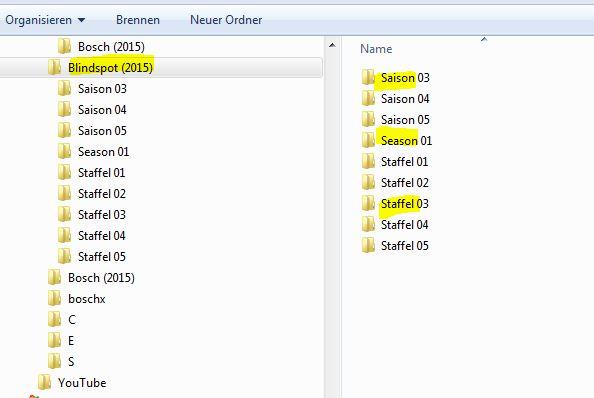This screenshot has height=398, width=594.
Task: Select Saison 03 in the tree pane
Action: [102, 89]
